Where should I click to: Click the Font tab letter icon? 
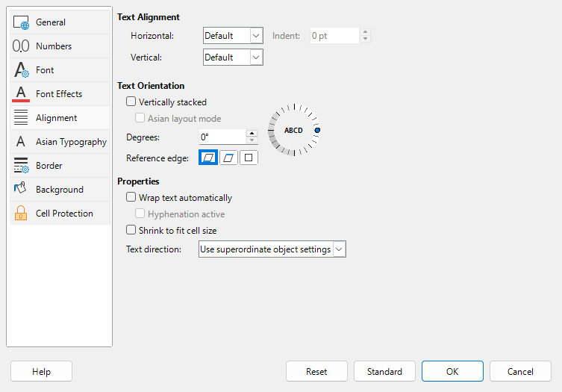pos(21,70)
